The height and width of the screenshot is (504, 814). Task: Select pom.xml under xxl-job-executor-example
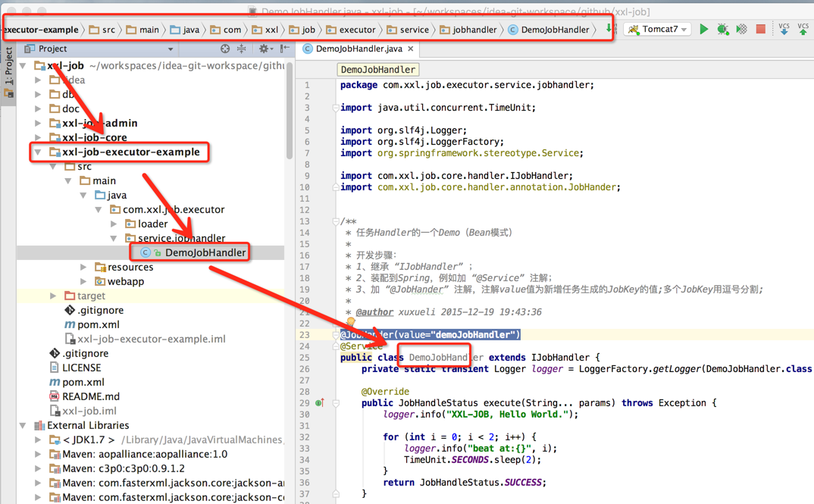tap(98, 324)
